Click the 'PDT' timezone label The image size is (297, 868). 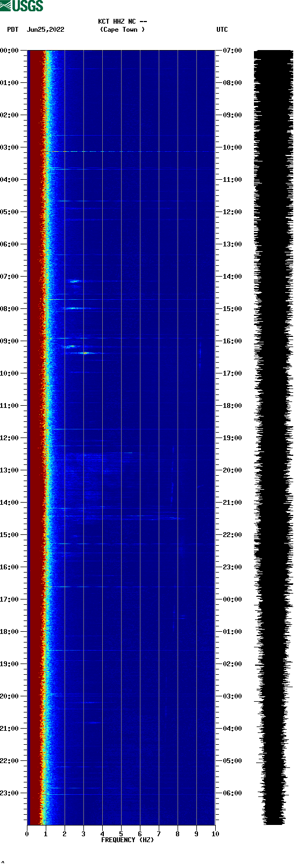(x=12, y=30)
